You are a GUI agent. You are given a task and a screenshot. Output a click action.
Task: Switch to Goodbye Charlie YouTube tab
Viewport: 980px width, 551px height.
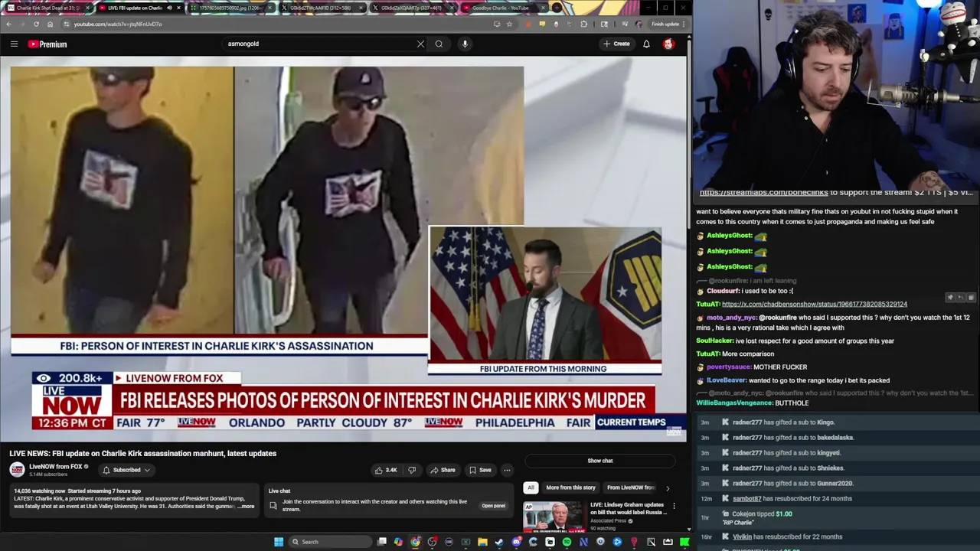505,8
